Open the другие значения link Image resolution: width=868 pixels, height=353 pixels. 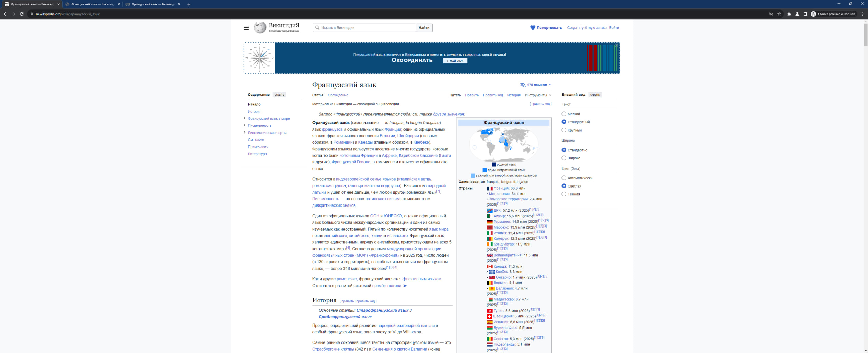(x=448, y=114)
